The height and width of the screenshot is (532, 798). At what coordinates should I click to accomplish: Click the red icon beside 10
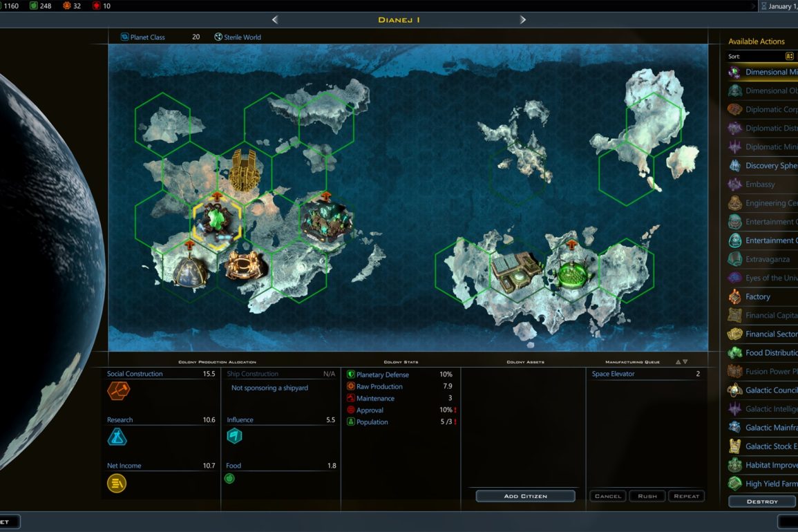coord(96,6)
